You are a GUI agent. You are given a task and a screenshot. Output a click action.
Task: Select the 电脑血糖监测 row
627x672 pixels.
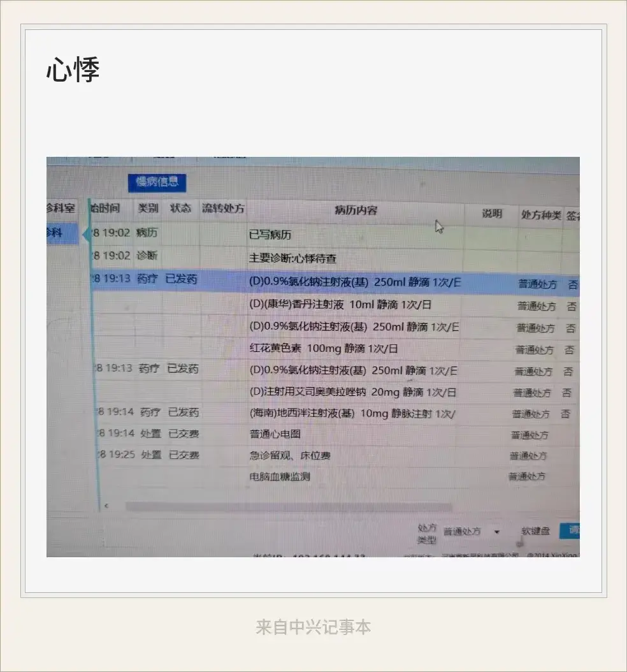[335, 476]
